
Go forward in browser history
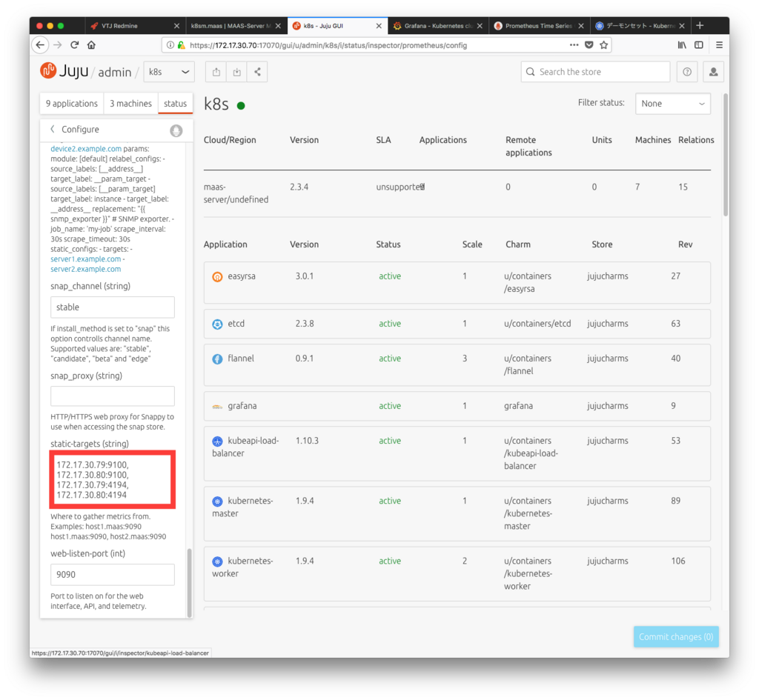point(58,45)
